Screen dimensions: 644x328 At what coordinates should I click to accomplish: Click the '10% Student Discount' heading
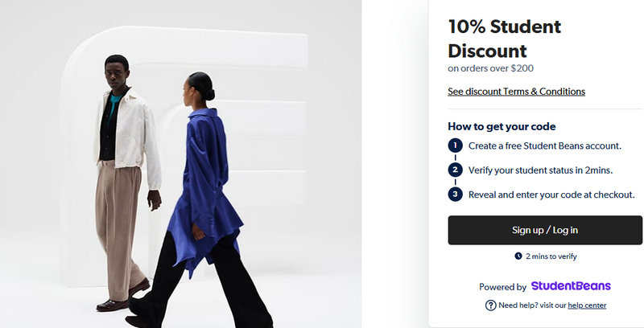tap(505, 39)
